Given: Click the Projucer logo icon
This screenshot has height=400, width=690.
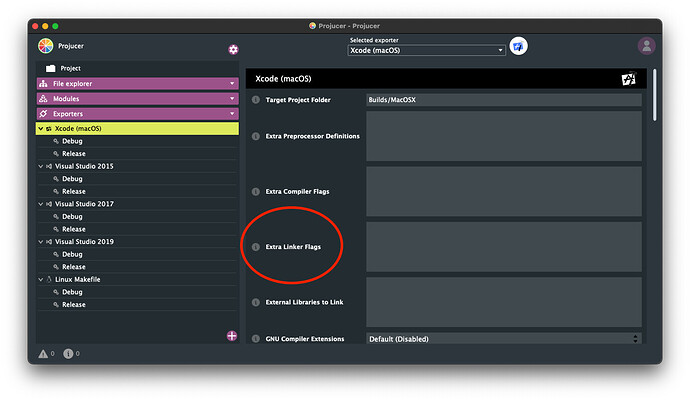Looking at the screenshot, I should click(x=45, y=46).
